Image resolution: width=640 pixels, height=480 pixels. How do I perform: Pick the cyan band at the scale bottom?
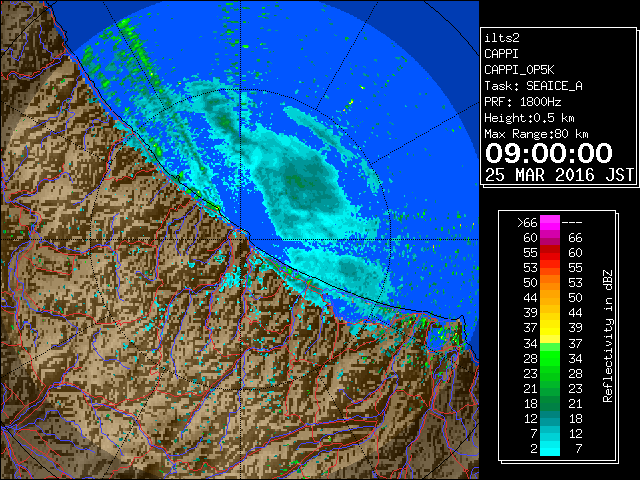550,449
